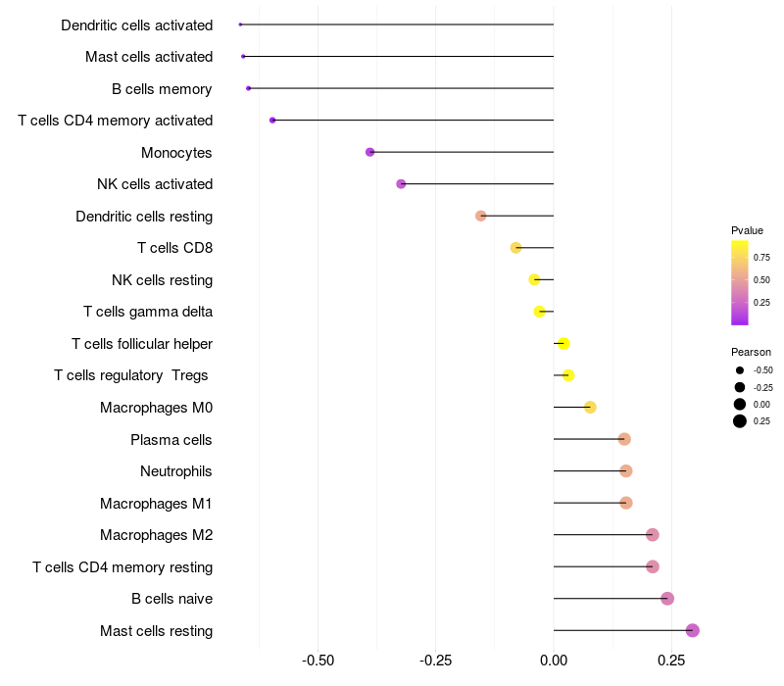Viewport: 784px width, 686px height.
Task: Click the 0.25 Pearson legend circle
Action: point(740,421)
